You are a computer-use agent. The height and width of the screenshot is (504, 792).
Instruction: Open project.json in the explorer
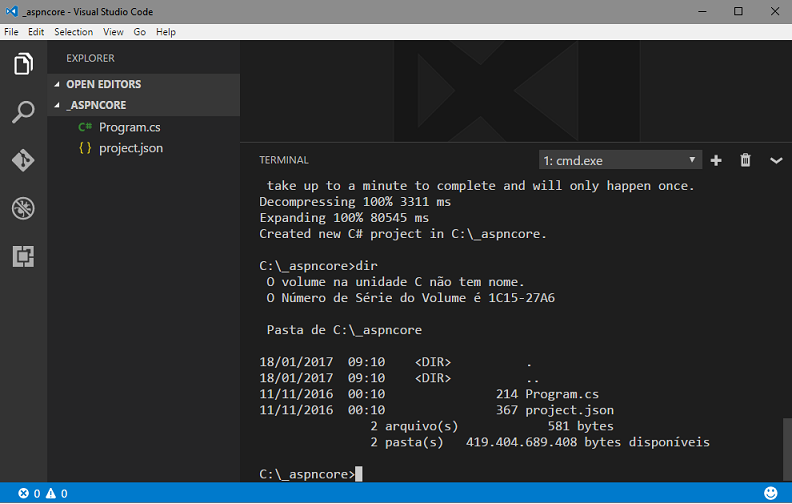131,148
